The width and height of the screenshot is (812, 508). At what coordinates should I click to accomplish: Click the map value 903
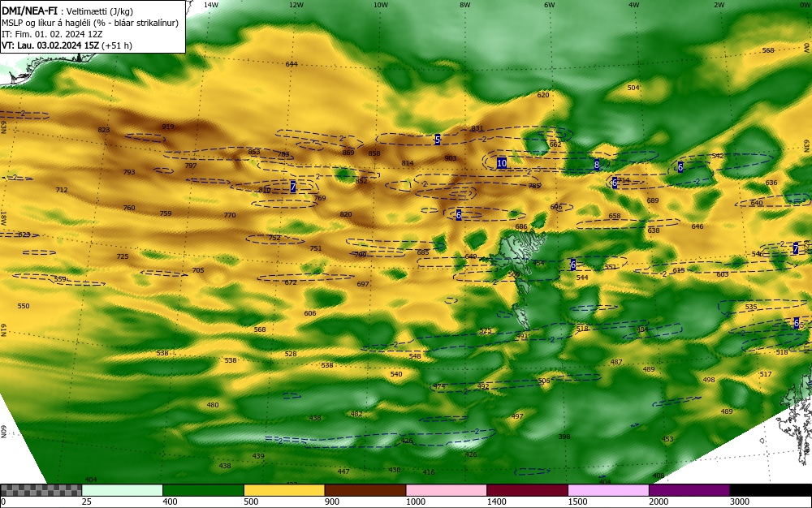point(451,158)
